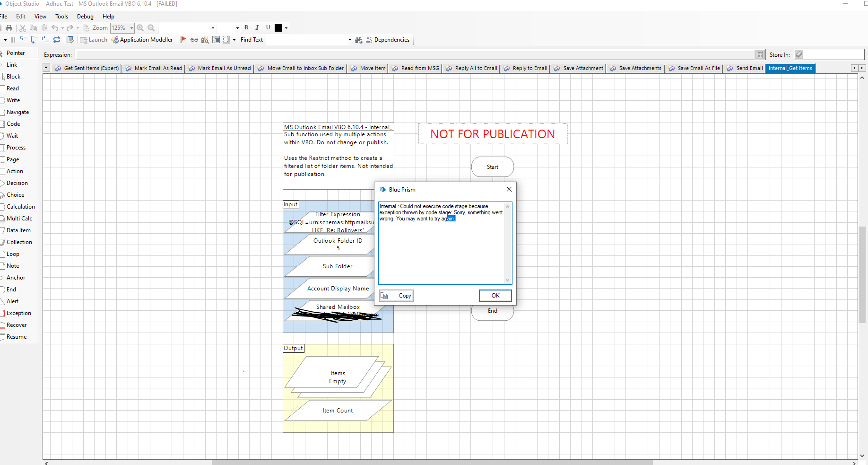This screenshot has width=868, height=465.
Task: Click the Copy button in error dialog
Action: tap(396, 296)
